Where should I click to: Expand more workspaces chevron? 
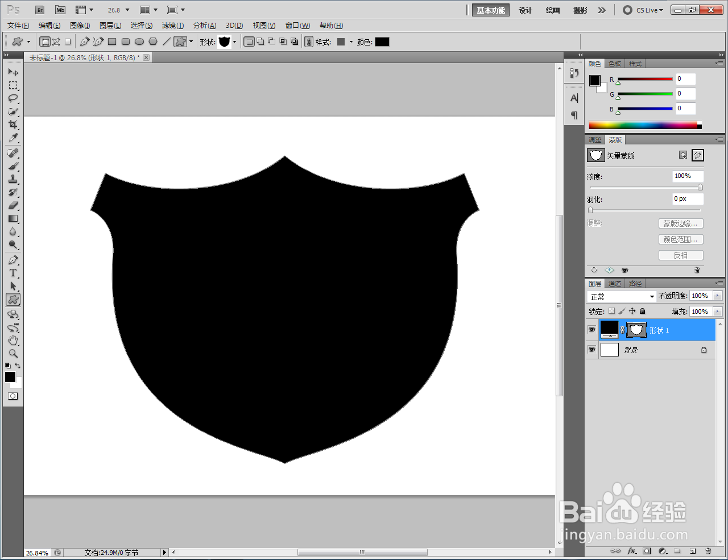602,10
